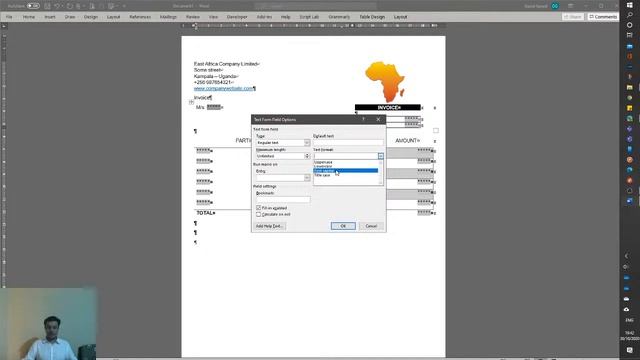Toggle the Fill-in enabled checkbox
The image size is (640, 360).
258,208
